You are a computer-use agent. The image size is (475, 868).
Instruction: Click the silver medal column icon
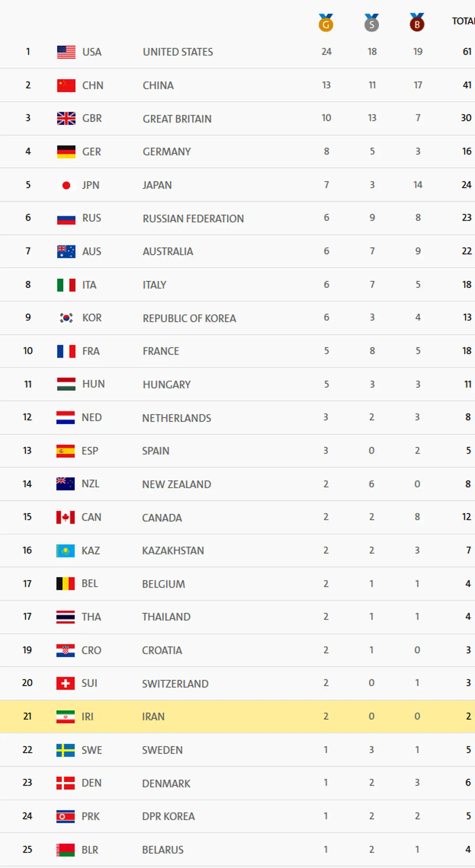point(371,23)
